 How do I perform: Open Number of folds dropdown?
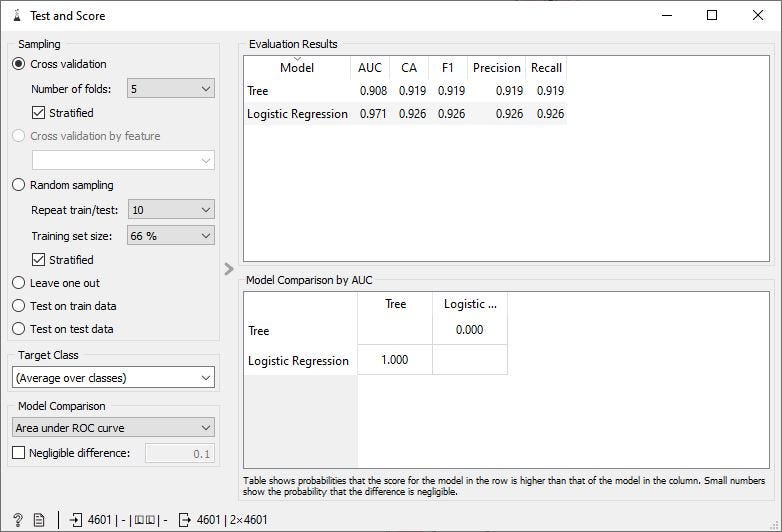(171, 89)
